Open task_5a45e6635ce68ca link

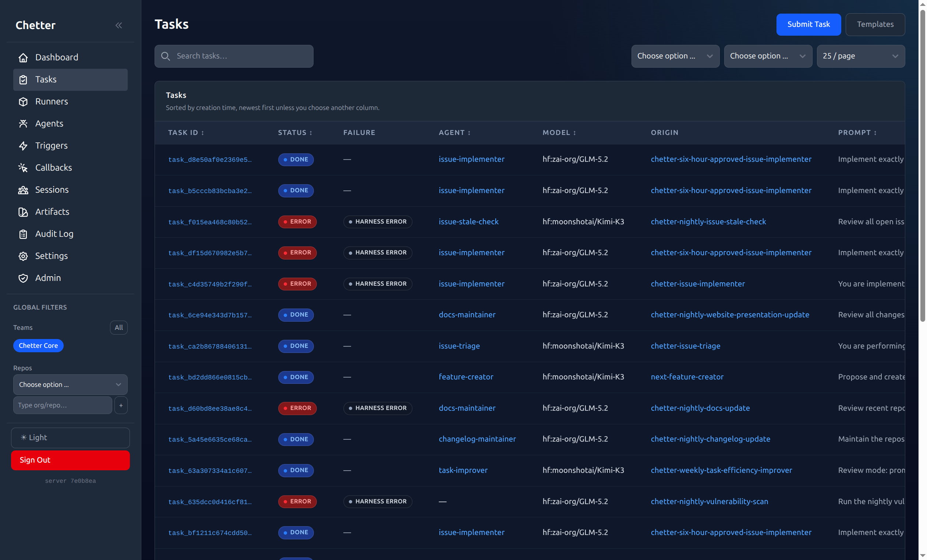[210, 440]
